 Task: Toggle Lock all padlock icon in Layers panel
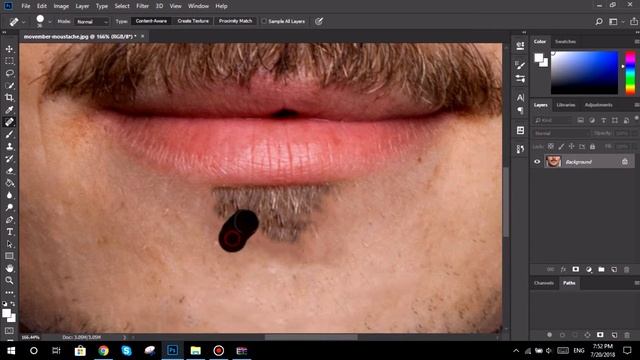coord(592,147)
